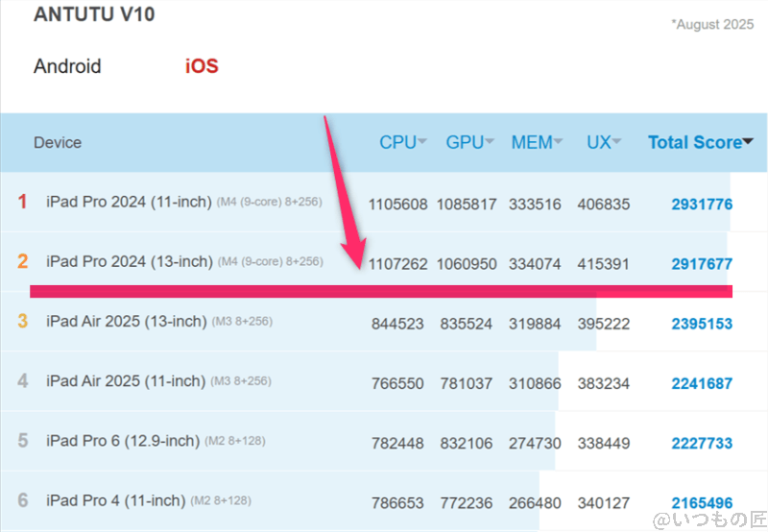Click total score 2931776
This screenshot has width=768, height=532.
(x=702, y=204)
